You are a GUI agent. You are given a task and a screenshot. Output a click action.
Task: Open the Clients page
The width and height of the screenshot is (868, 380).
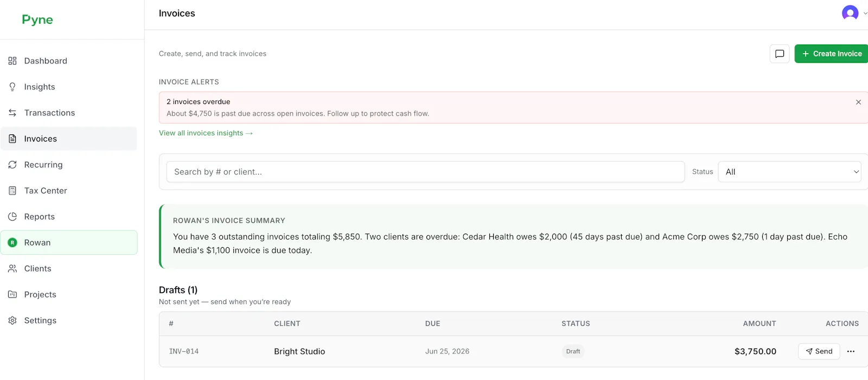pyautogui.click(x=69, y=269)
